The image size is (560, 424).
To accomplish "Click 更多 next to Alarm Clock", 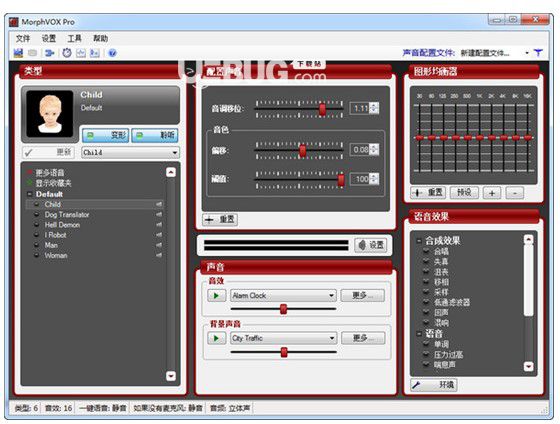I will [x=362, y=295].
